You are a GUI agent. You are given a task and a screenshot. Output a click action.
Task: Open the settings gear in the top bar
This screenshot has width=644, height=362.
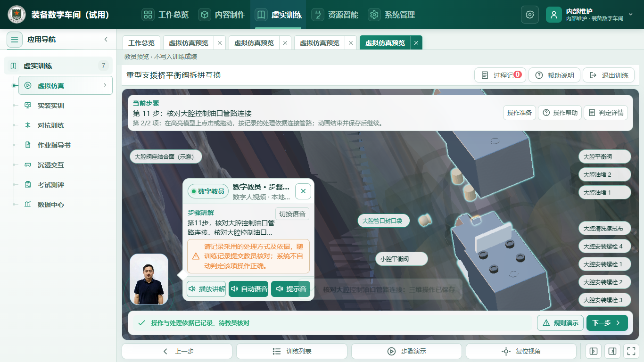(x=529, y=15)
